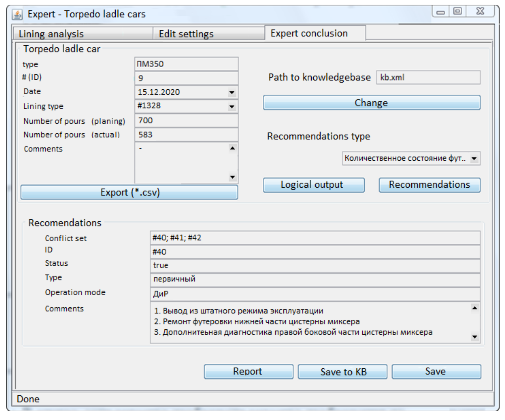This screenshot has height=420, width=505.
Task: Click the Change knowledgebase button
Action: pyautogui.click(x=371, y=103)
